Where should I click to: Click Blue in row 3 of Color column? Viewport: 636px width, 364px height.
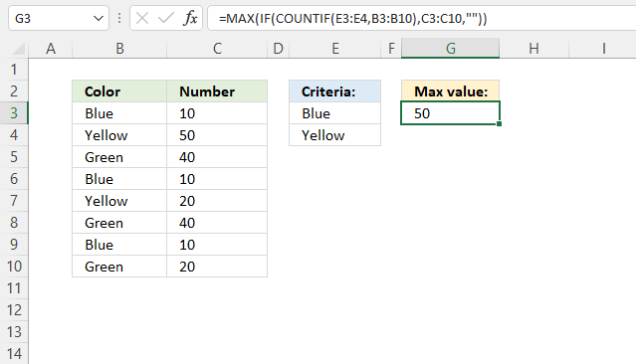click(x=119, y=113)
